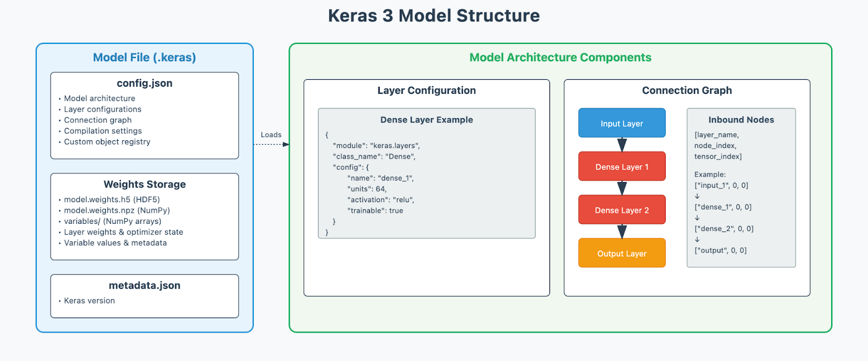The width and height of the screenshot is (868, 361).
Task: Select the red Dense Layer 1 box
Action: click(x=622, y=166)
